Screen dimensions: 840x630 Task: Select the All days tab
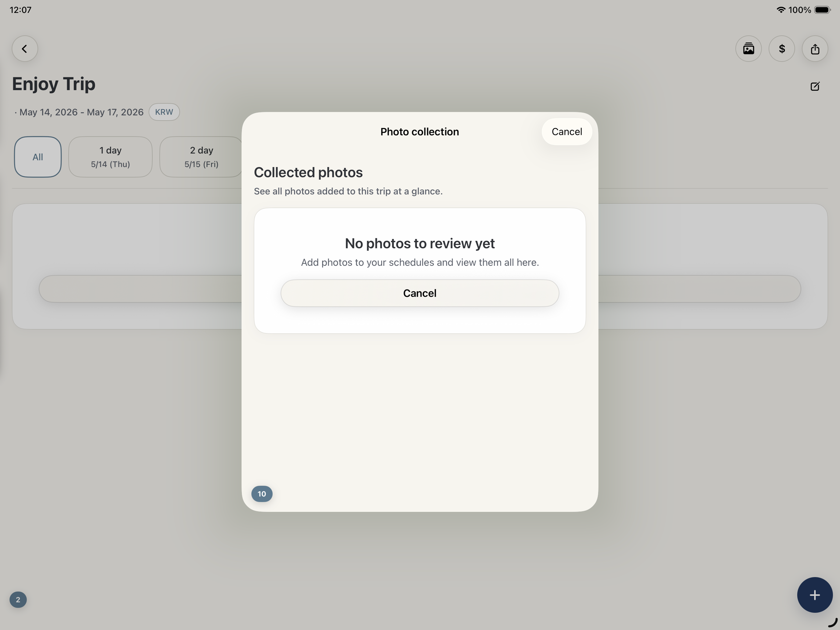(x=38, y=157)
